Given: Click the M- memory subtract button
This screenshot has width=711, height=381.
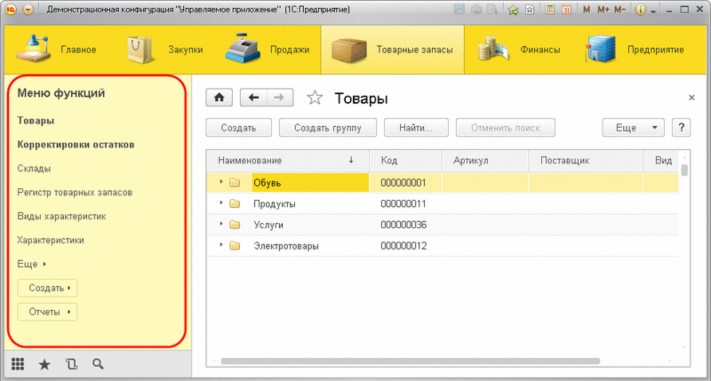Looking at the screenshot, I should click(619, 10).
